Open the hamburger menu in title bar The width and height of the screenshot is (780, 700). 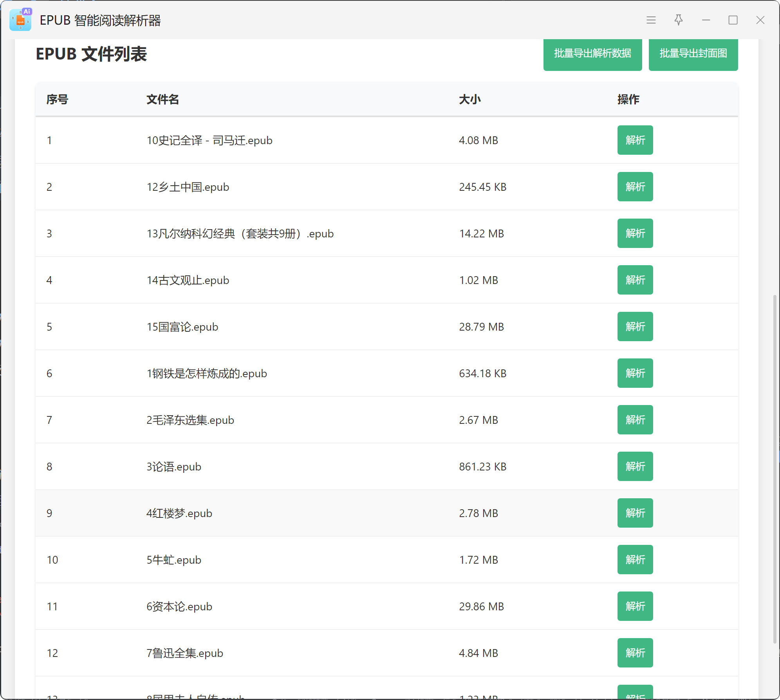pos(651,20)
